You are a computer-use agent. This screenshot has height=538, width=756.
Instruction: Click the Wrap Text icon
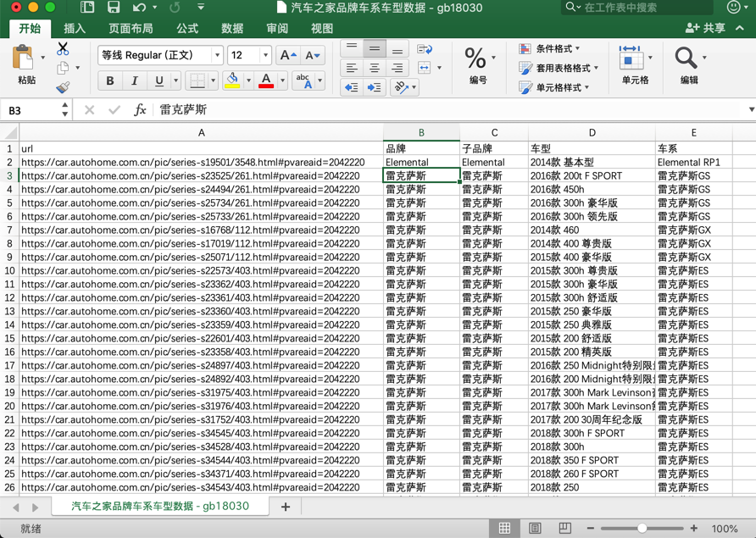425,48
